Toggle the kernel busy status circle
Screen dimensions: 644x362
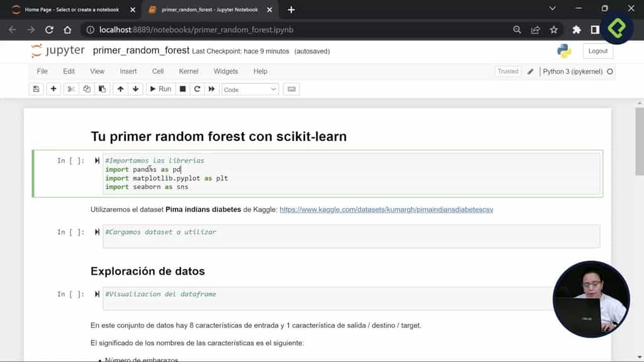click(x=609, y=72)
